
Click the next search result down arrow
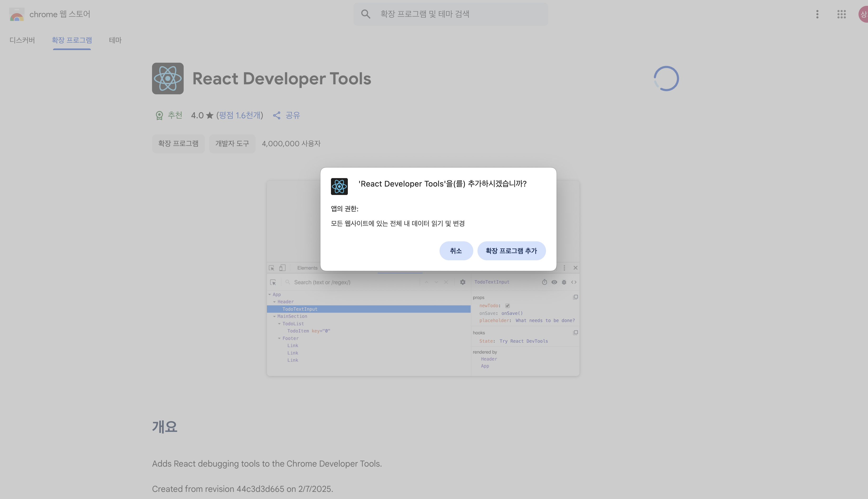[436, 282]
